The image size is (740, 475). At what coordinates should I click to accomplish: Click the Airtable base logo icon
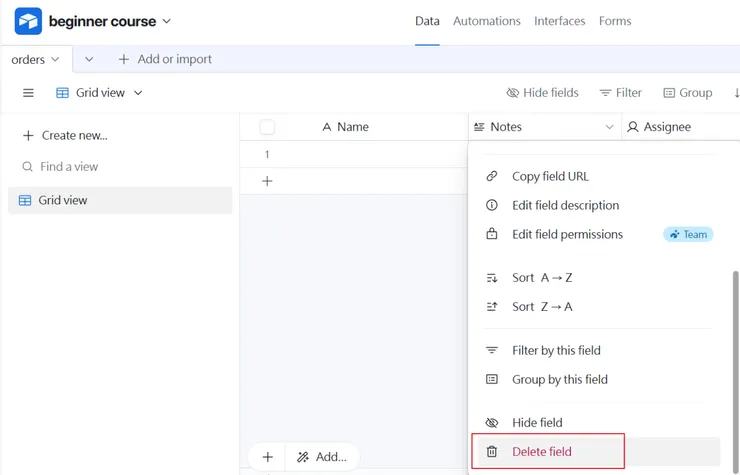[28, 21]
